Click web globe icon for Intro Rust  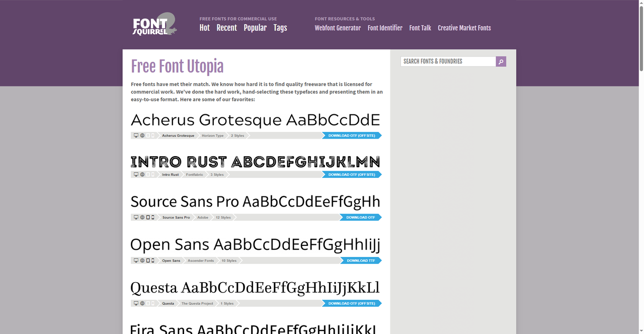(x=142, y=175)
